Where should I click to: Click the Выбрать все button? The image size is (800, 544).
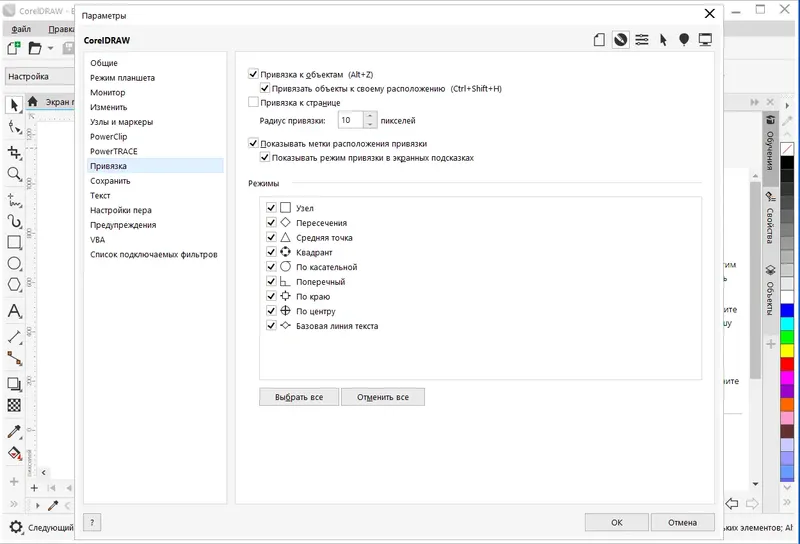point(299,397)
